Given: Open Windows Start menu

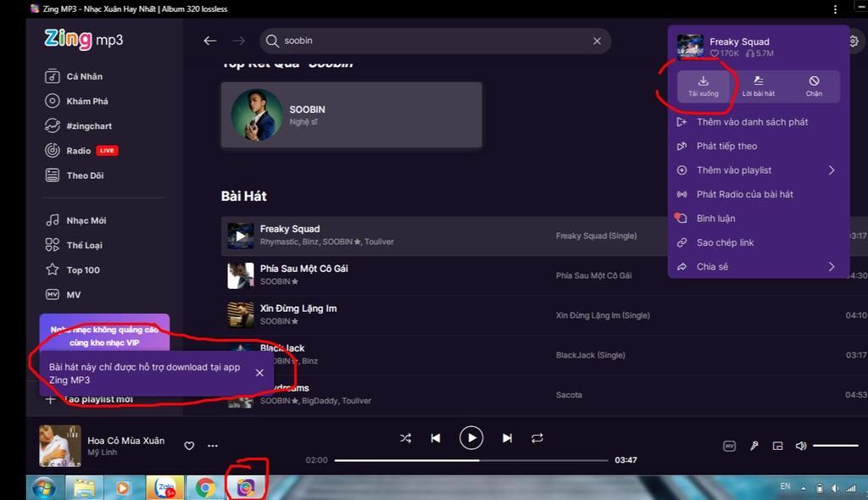Looking at the screenshot, I should (x=44, y=488).
